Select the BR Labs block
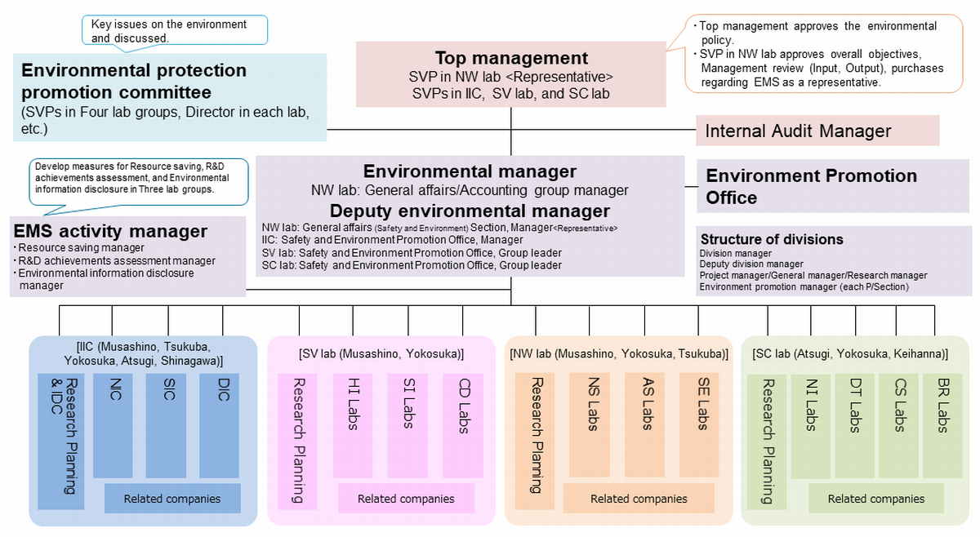 click(942, 424)
